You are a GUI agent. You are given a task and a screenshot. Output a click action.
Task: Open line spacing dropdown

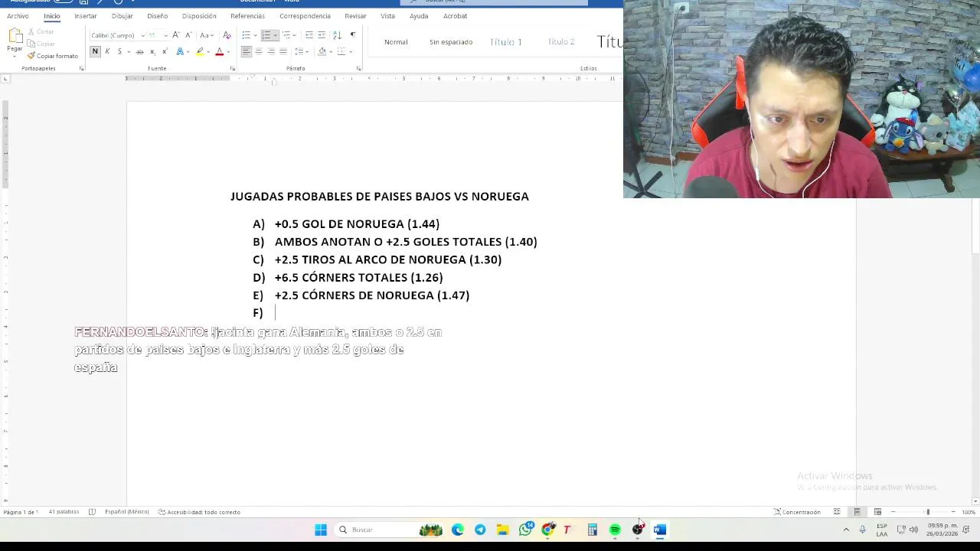(301, 51)
